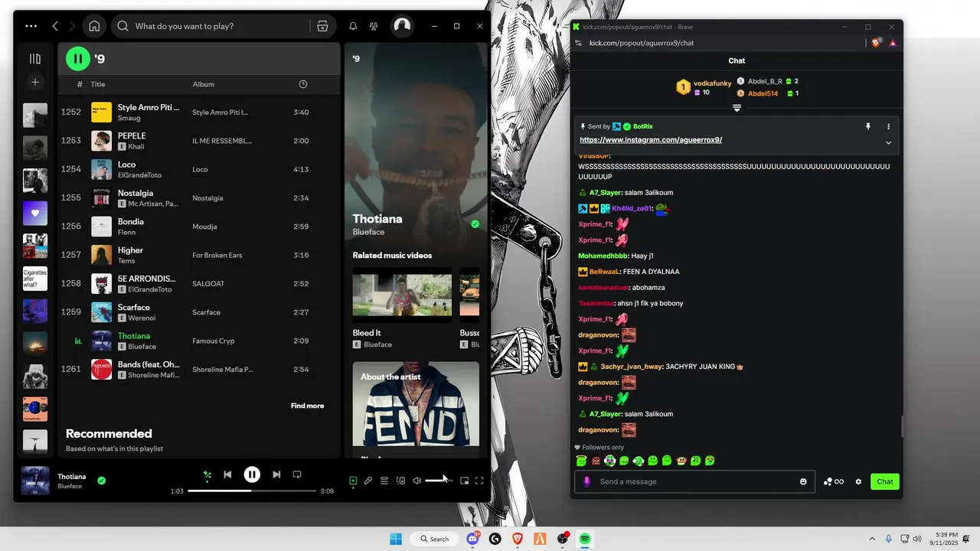Open Cigarettes After What playlist thumbnail

tap(35, 279)
